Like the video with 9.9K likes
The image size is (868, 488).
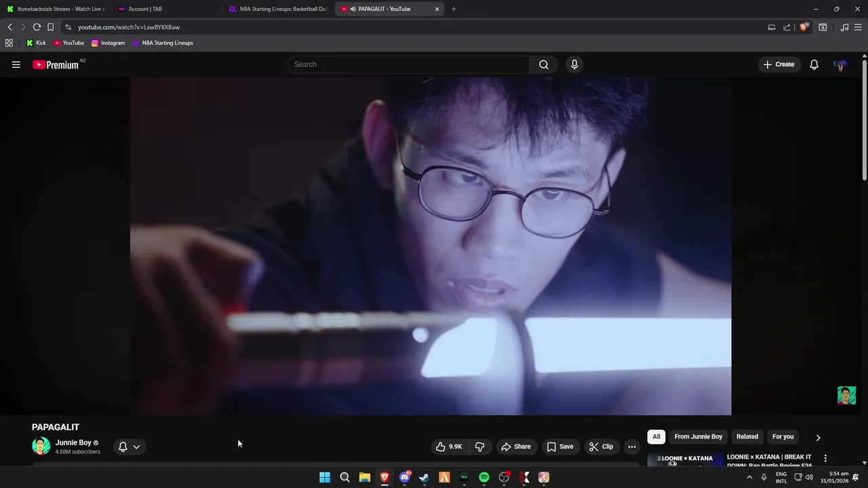pyautogui.click(x=448, y=447)
